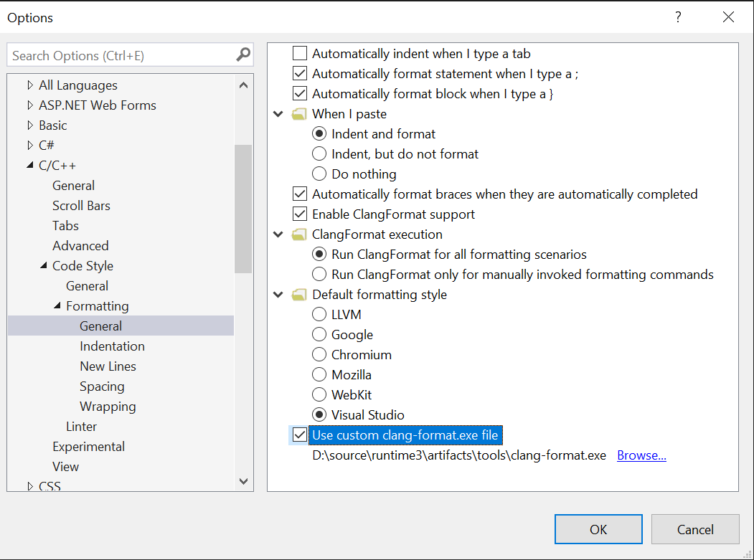Open the Linter page
This screenshot has height=560, width=754.
pyautogui.click(x=81, y=427)
